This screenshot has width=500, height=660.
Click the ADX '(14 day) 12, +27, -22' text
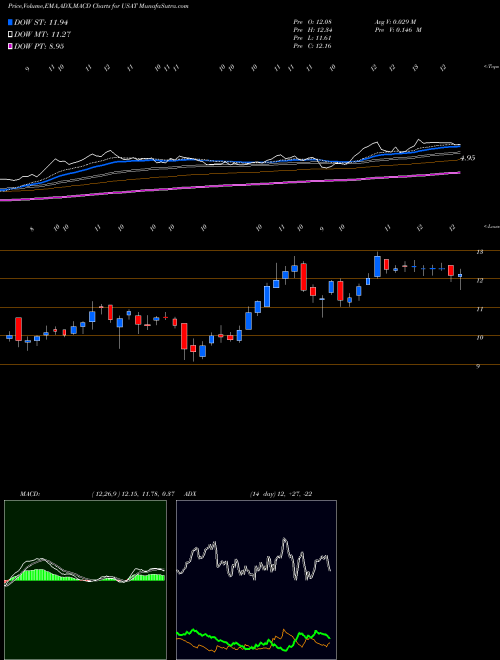(281, 494)
